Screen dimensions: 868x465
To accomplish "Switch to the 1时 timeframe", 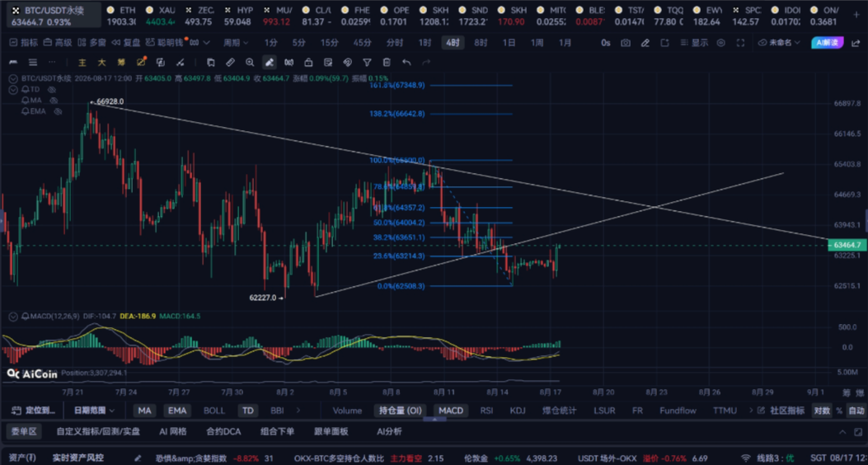I will pos(425,43).
